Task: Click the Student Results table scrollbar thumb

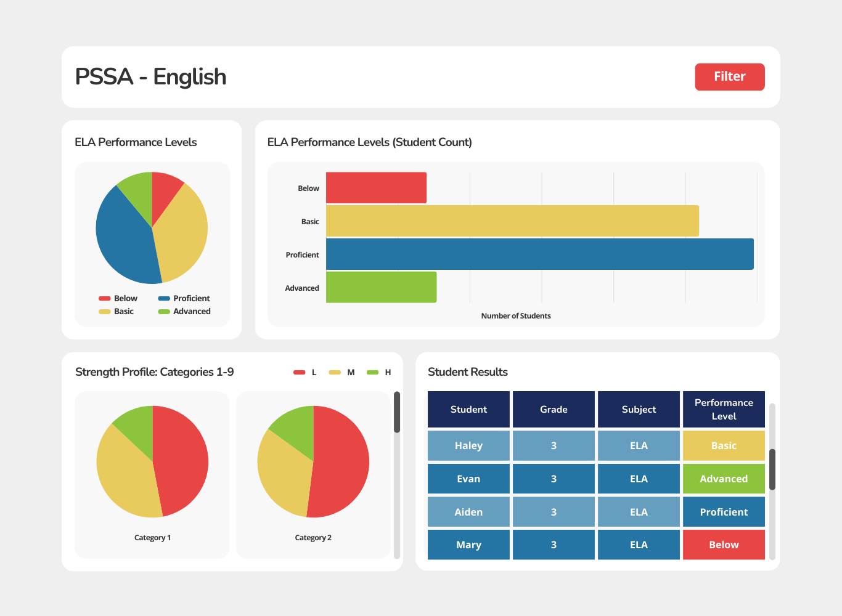Action: tap(772, 469)
